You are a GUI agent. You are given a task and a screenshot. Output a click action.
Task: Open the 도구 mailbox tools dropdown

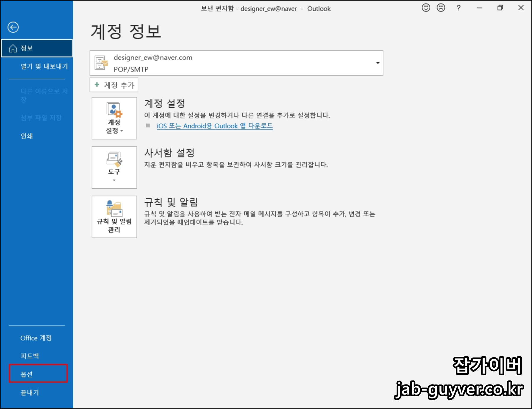pos(114,167)
